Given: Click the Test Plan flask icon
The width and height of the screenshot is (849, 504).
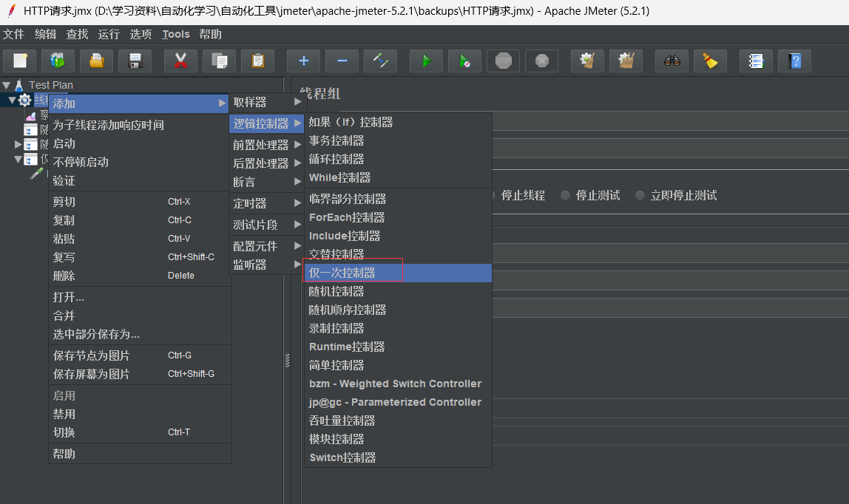Looking at the screenshot, I should pos(19,85).
